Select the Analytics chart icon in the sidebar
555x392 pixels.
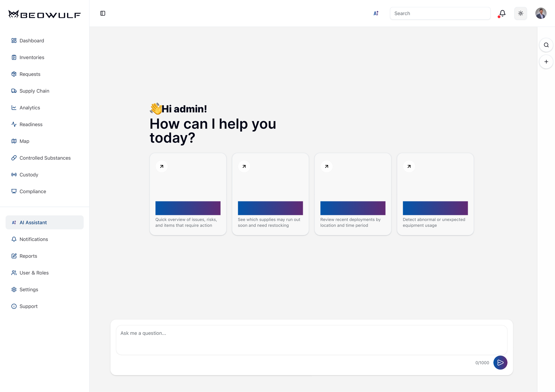click(x=14, y=107)
